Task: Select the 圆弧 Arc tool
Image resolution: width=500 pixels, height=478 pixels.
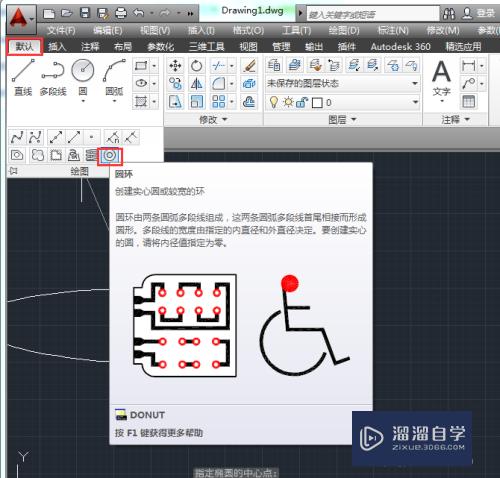Action: point(114,77)
